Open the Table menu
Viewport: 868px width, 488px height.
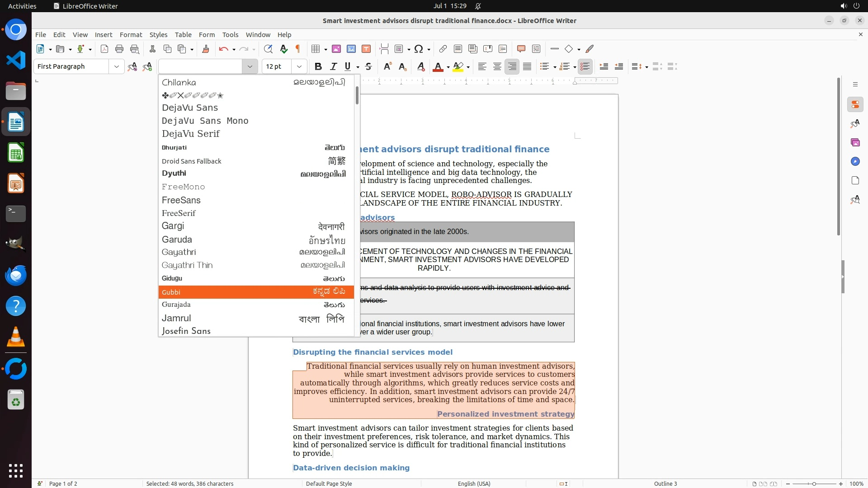[183, 35]
